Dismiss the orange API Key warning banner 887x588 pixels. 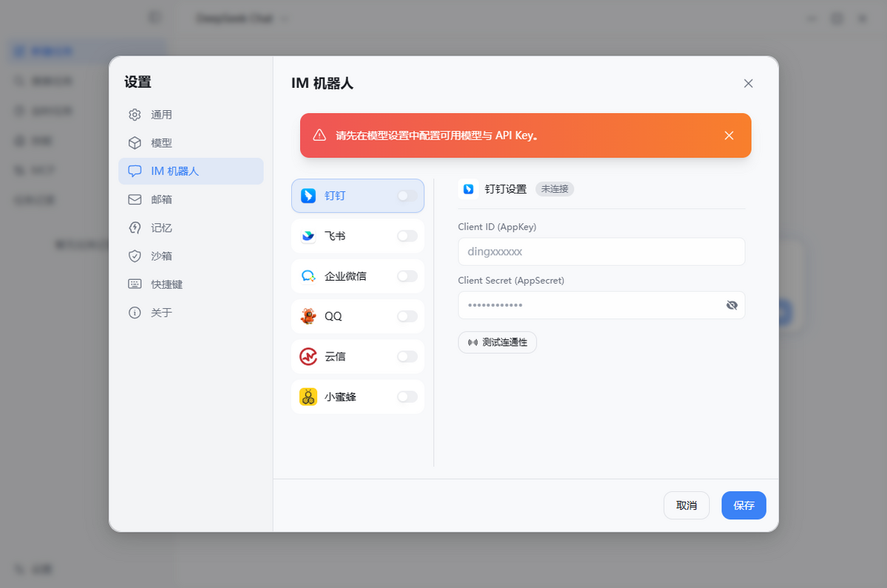(729, 135)
